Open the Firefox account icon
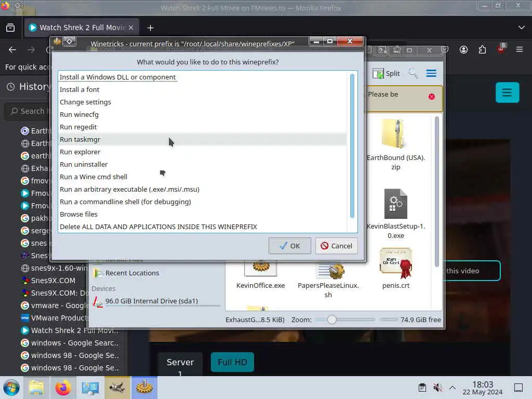The width and height of the screenshot is (532, 399). coord(463,50)
